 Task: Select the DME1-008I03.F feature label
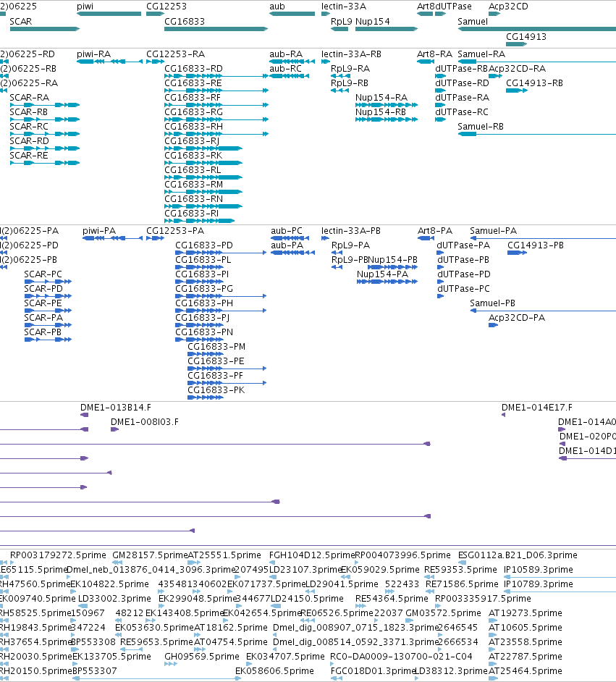pyautogui.click(x=145, y=422)
